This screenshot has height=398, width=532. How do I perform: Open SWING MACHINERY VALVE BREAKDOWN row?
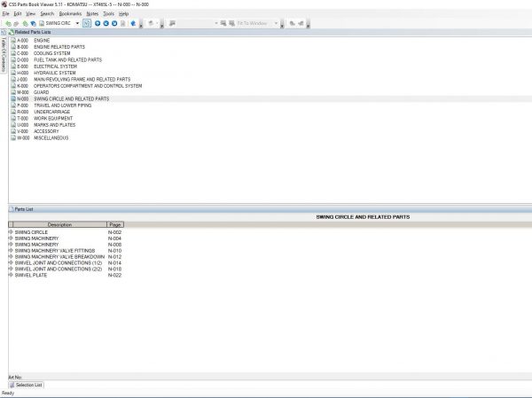[65, 257]
